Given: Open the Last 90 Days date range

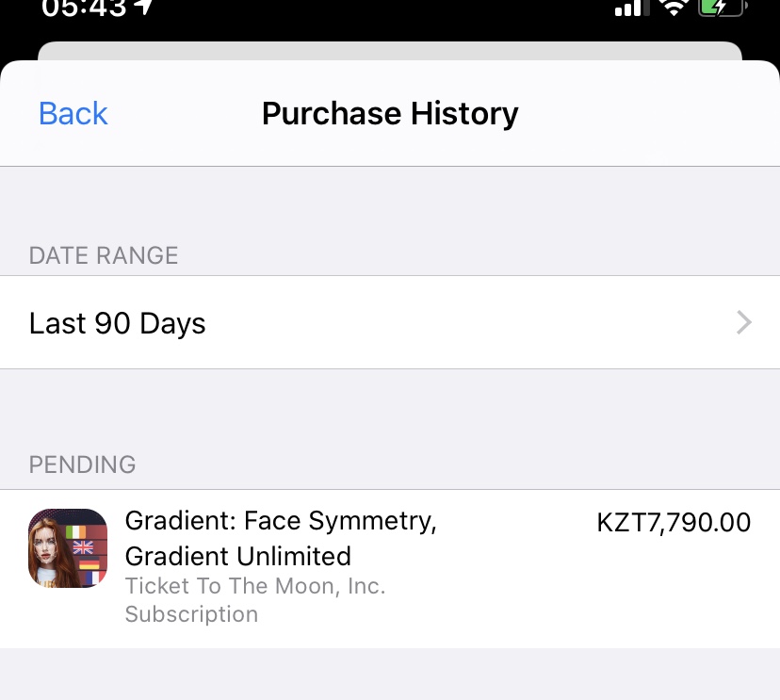Looking at the screenshot, I should pos(118,323).
